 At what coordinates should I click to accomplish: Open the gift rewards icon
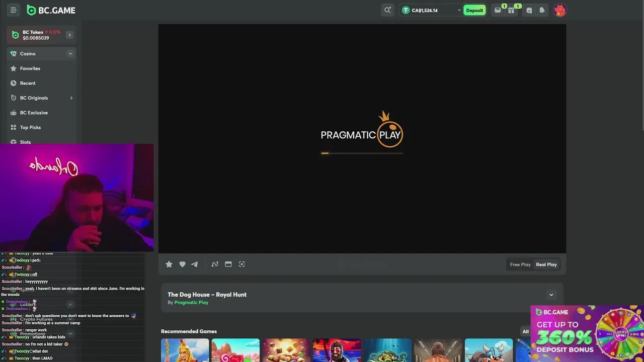click(x=511, y=10)
